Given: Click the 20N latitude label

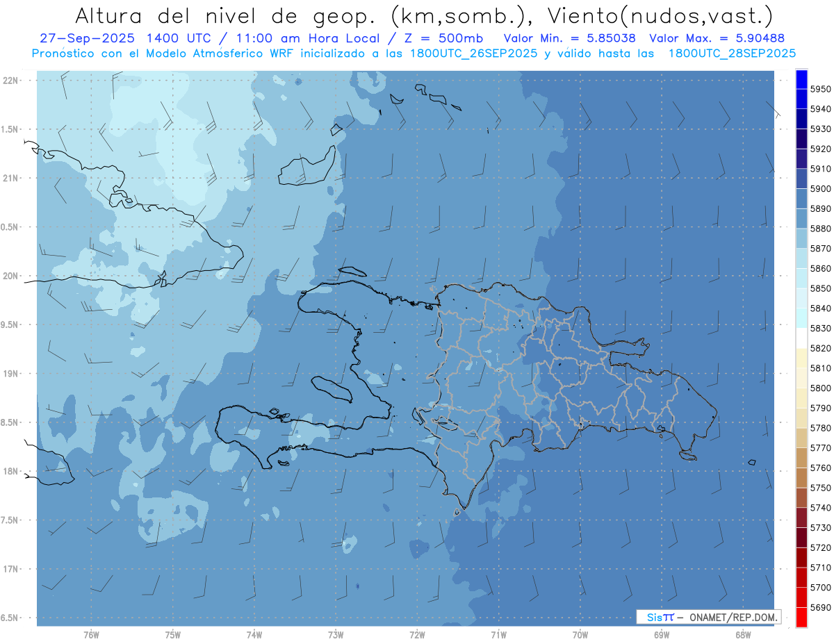Looking at the screenshot, I should [x=10, y=276].
